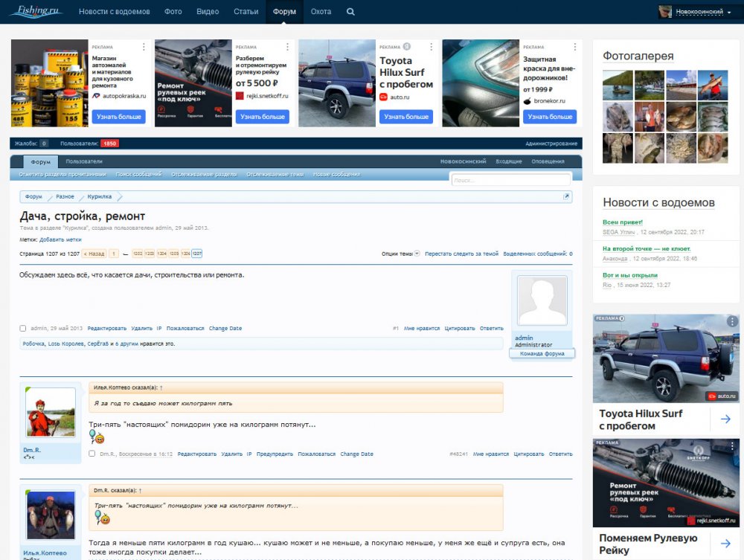Open the Опции темы dropdown
The height and width of the screenshot is (560, 744).
(x=400, y=254)
